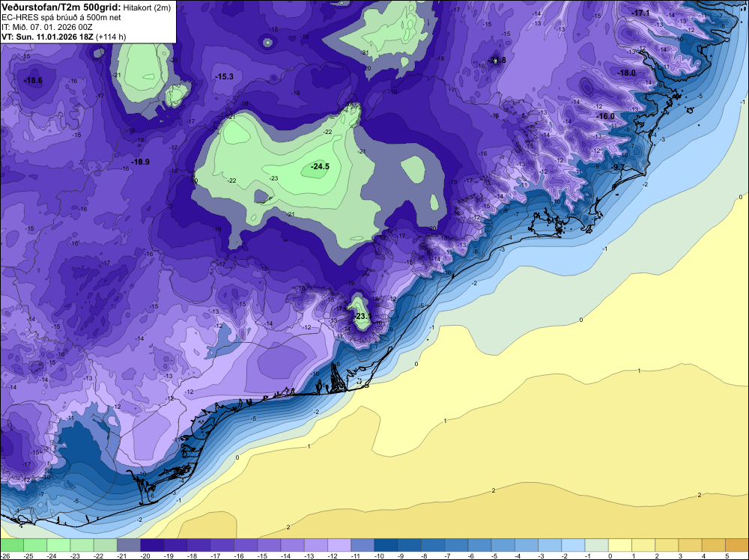Select the -8 swatch in the color scale
This screenshot has height=560, width=749.
pos(433,545)
